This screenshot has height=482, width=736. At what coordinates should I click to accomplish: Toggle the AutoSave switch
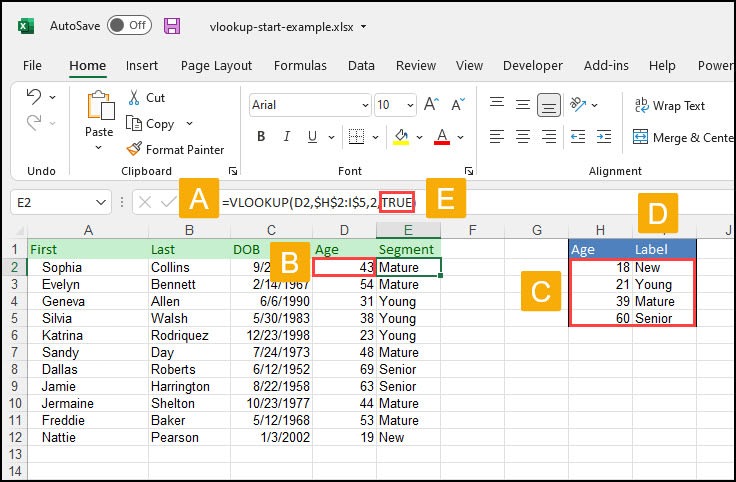(x=129, y=26)
